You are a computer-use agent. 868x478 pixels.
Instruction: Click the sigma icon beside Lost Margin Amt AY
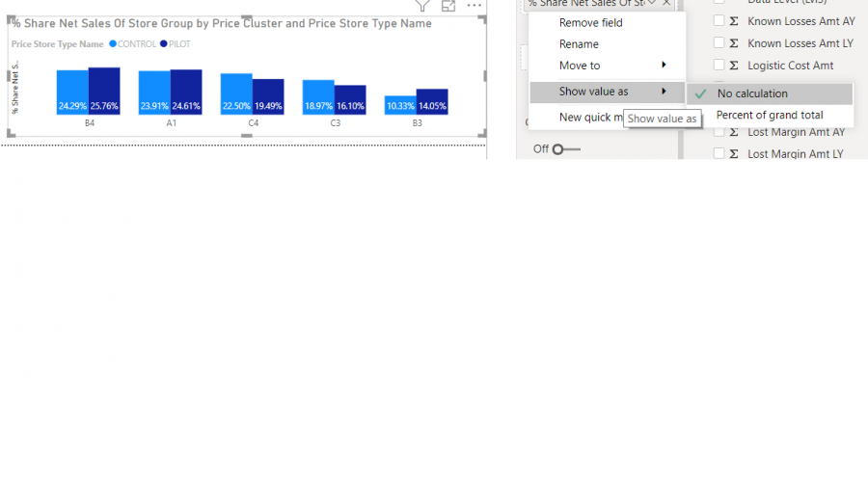(x=734, y=132)
